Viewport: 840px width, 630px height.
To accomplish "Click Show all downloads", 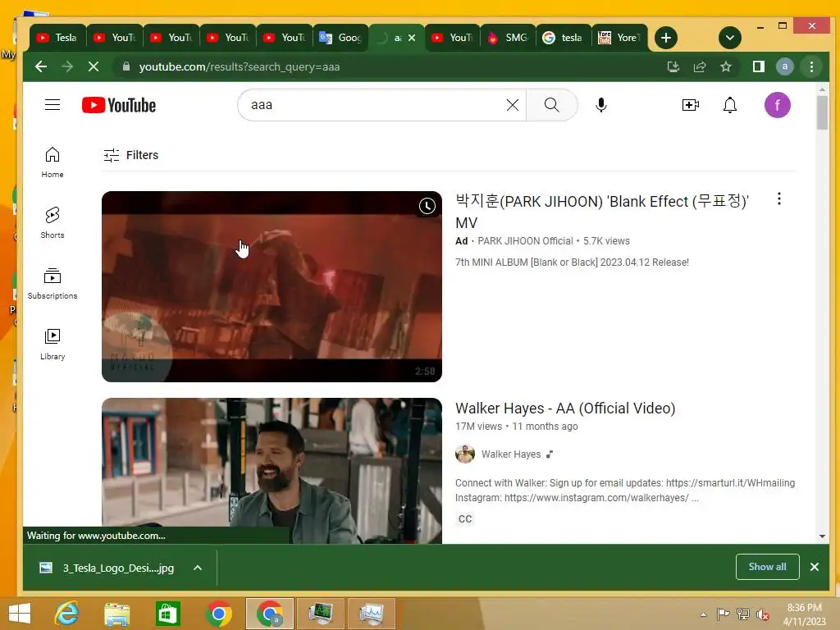I will click(767, 567).
